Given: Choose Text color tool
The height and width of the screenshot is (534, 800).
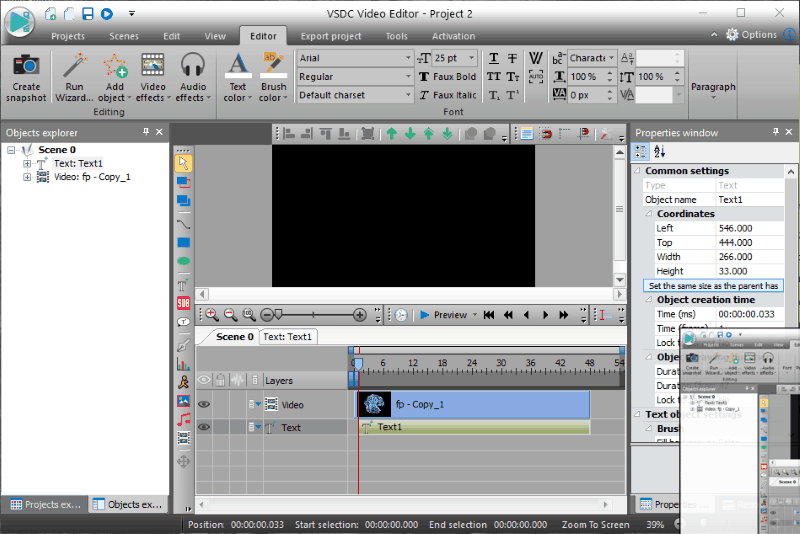Looking at the screenshot, I should 237,78.
